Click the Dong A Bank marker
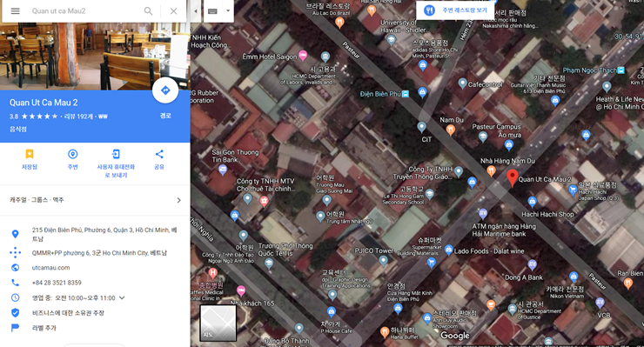The image size is (644, 347). coord(532,264)
